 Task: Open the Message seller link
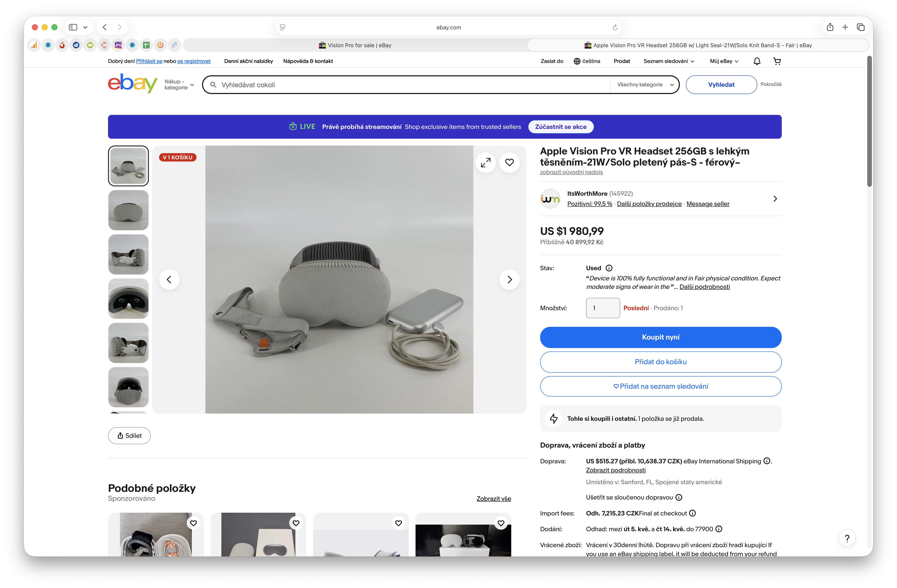(708, 204)
